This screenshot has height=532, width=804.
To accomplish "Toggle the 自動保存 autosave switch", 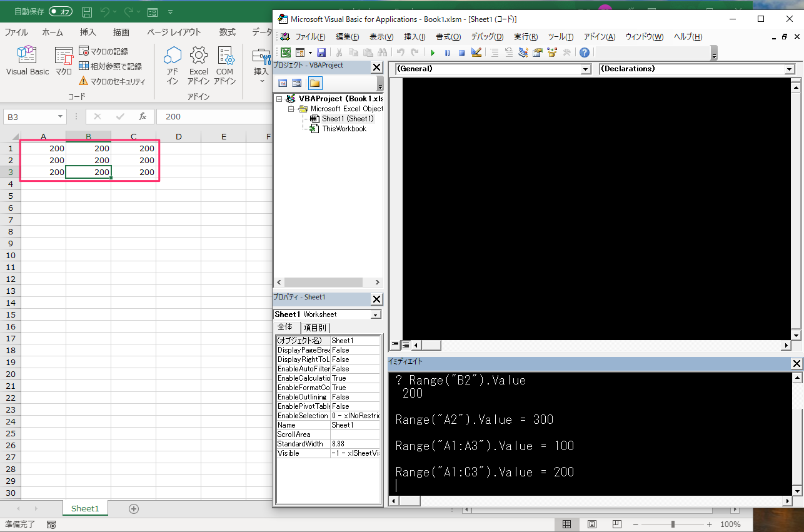I will point(61,11).
